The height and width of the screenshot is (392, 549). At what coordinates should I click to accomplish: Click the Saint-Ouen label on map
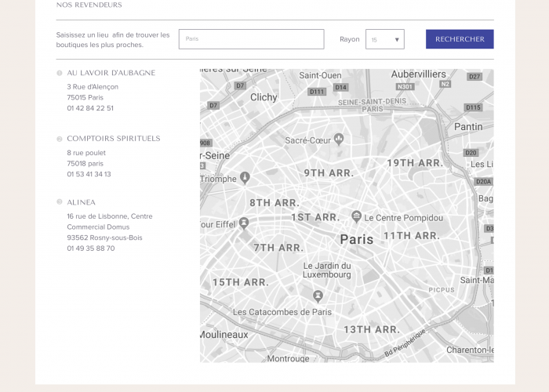[320, 75]
